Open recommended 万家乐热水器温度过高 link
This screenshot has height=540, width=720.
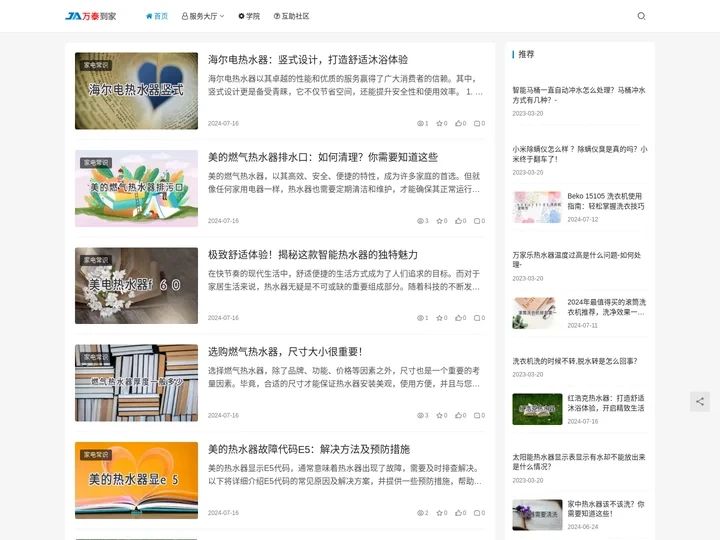click(576, 260)
